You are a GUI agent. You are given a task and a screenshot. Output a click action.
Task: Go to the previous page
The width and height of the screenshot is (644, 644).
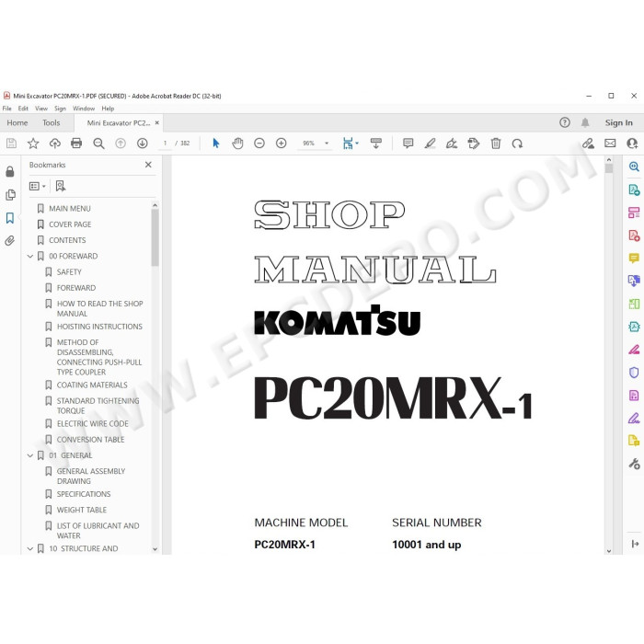pyautogui.click(x=121, y=144)
